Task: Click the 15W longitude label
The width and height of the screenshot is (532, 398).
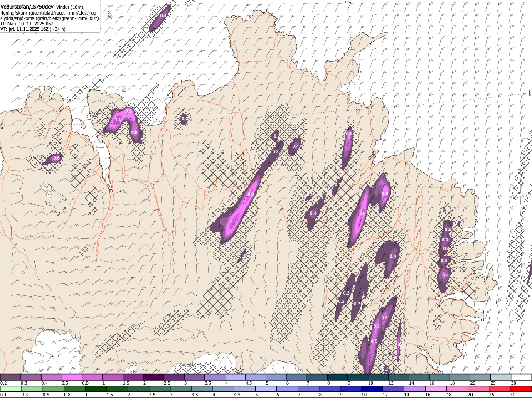Action: 348,2
